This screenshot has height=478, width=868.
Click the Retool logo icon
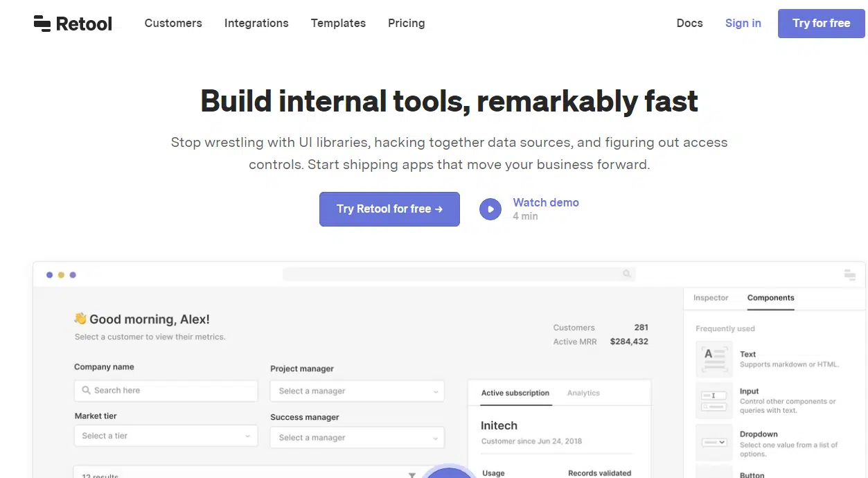(x=42, y=23)
